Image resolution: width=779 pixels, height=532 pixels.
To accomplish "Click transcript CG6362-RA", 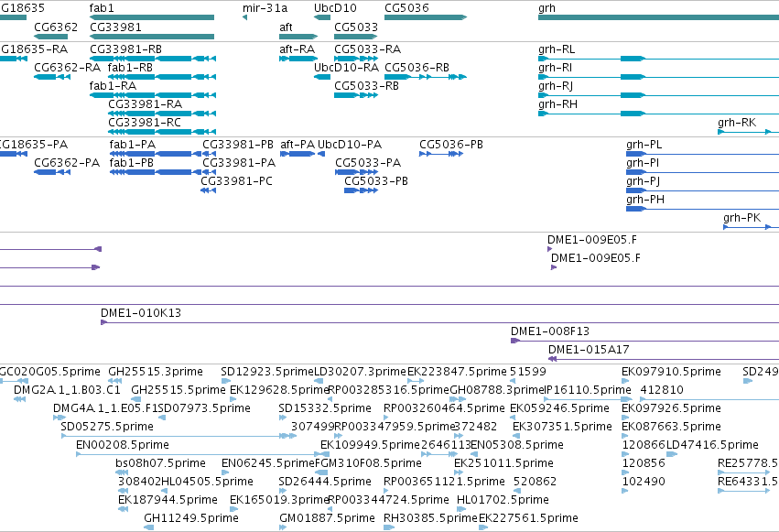I will click(x=51, y=77).
